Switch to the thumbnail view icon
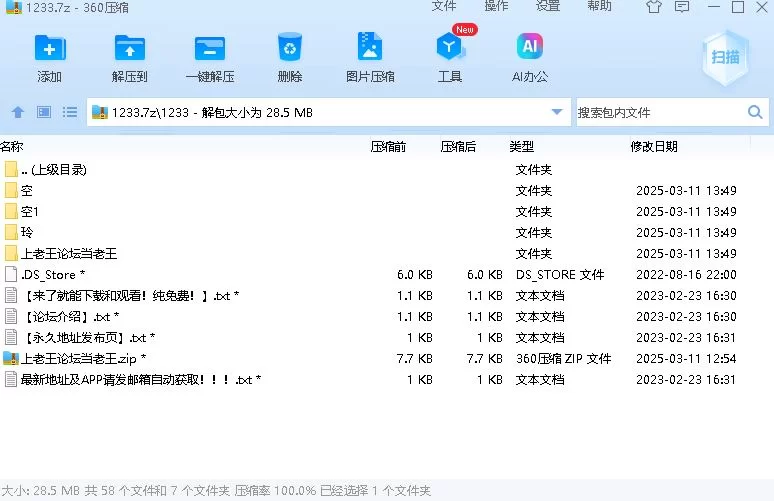This screenshot has width=774, height=501. point(44,112)
